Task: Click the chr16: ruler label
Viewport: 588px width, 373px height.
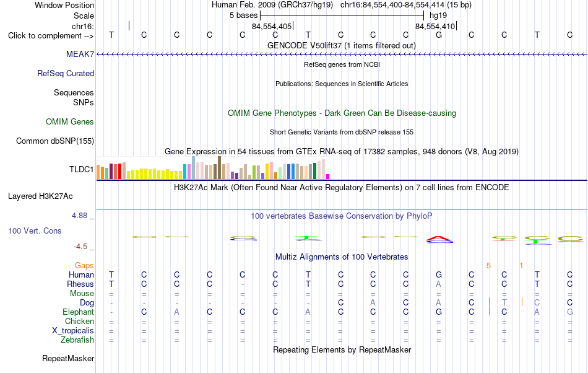Action: [x=83, y=26]
